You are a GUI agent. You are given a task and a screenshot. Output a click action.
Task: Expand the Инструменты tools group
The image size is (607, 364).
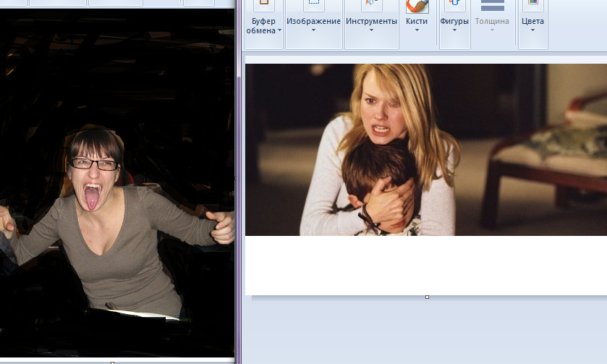tap(371, 25)
